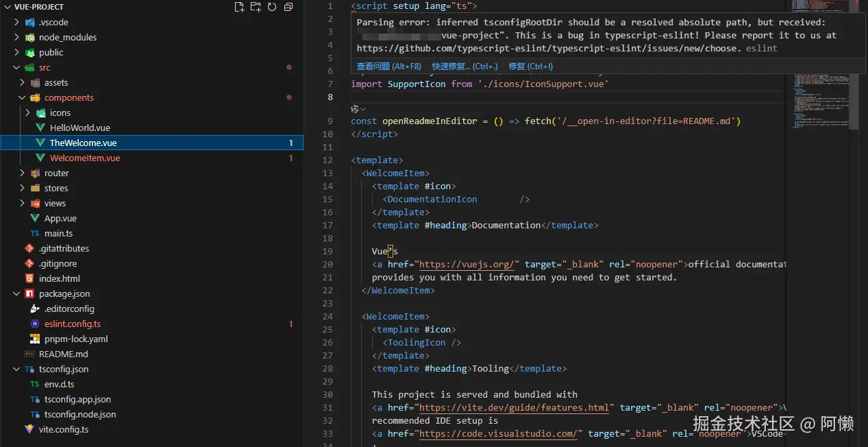The image size is (868, 447).
Task: Collapse the VUE-PROJECT root section
Action: point(8,7)
